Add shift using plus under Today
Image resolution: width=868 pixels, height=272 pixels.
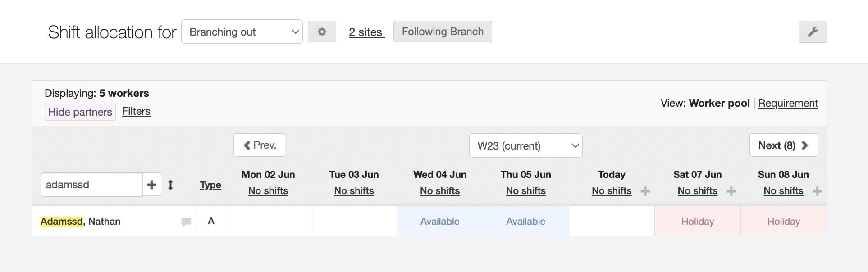point(645,191)
